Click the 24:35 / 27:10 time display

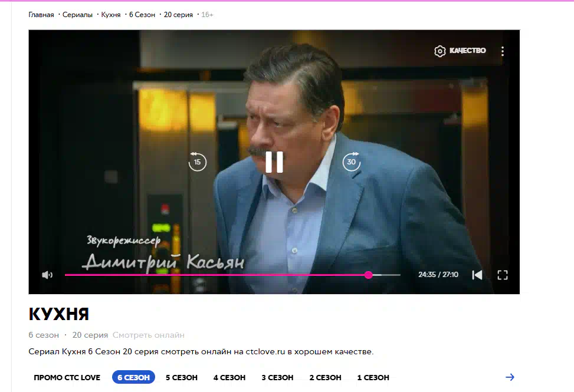[x=438, y=275]
